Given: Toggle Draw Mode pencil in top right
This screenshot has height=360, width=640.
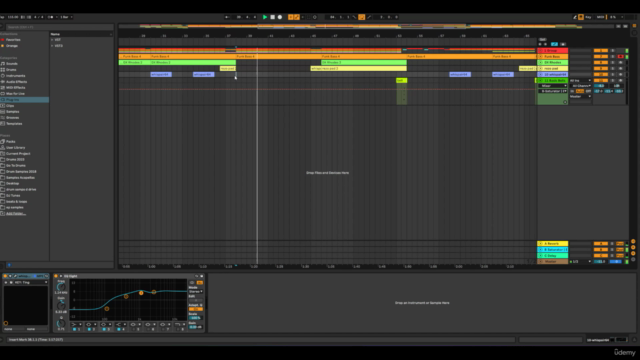Looking at the screenshot, I should (x=575, y=17).
